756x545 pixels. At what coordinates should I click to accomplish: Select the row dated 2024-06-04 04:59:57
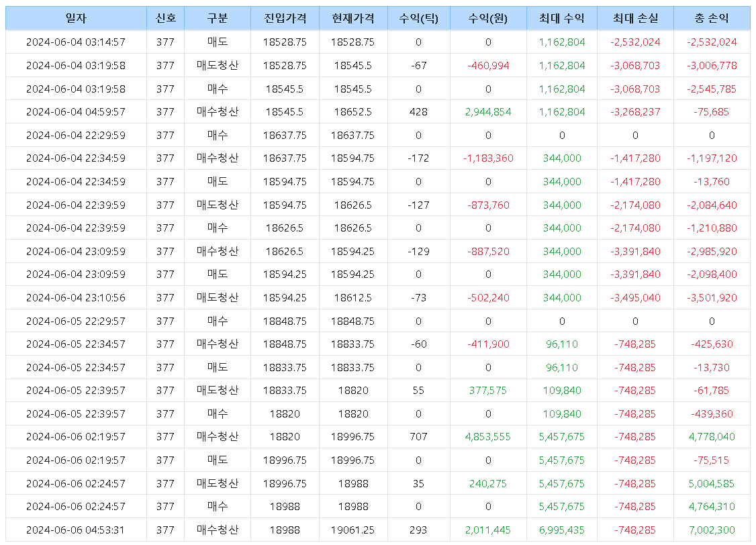coord(76,112)
